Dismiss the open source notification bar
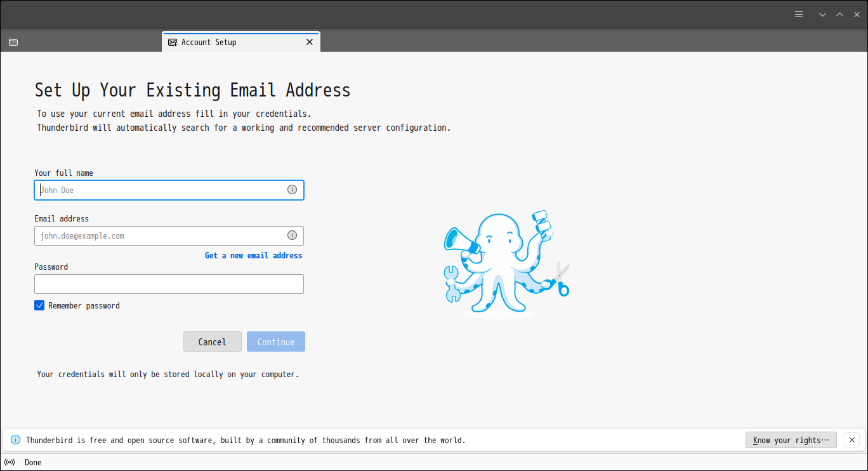868x471 pixels. pos(852,440)
